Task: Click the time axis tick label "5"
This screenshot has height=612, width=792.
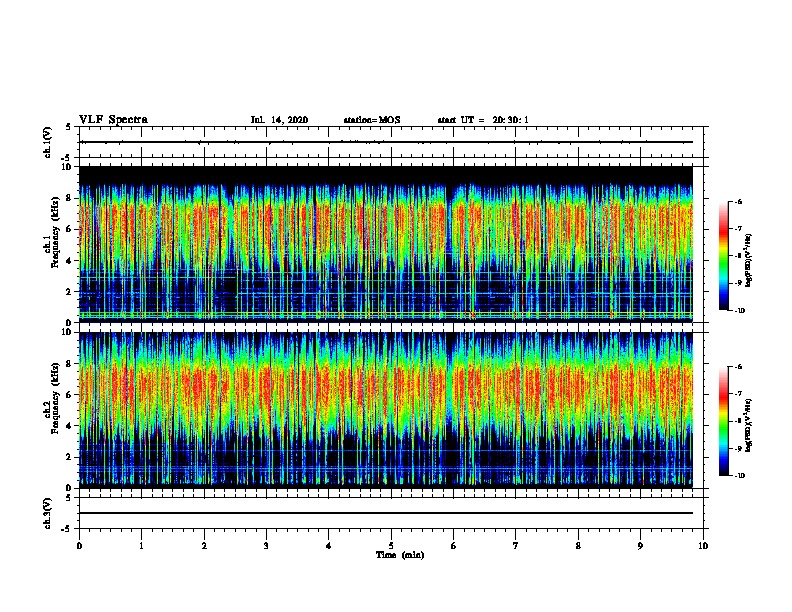Action: point(391,546)
